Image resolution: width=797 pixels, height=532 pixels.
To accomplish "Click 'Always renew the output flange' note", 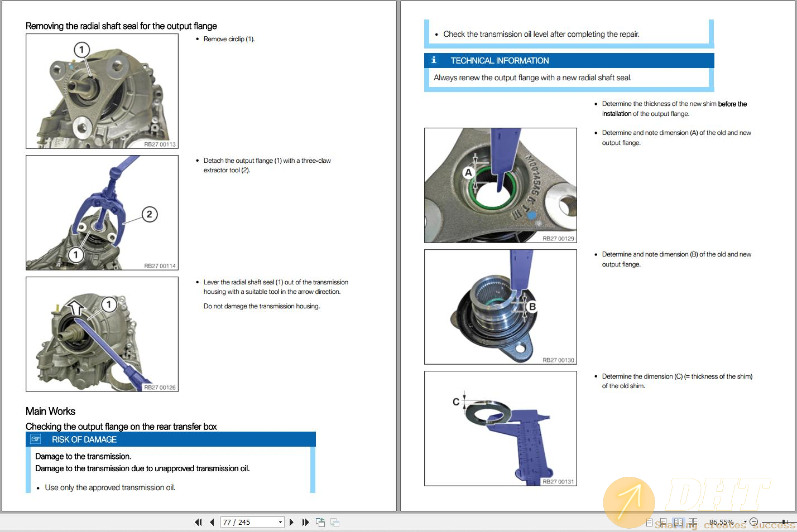I will [532, 78].
